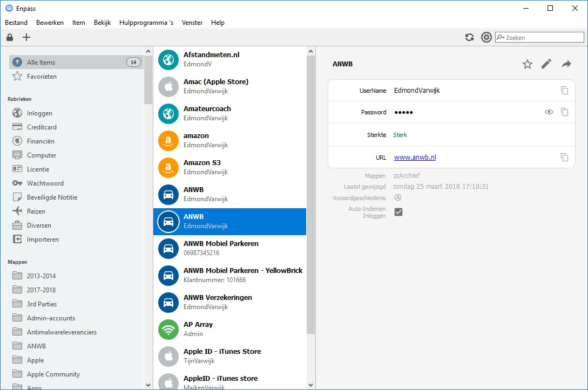Open password history clock icon
Image resolution: width=588 pixels, height=390 pixels.
(x=398, y=197)
